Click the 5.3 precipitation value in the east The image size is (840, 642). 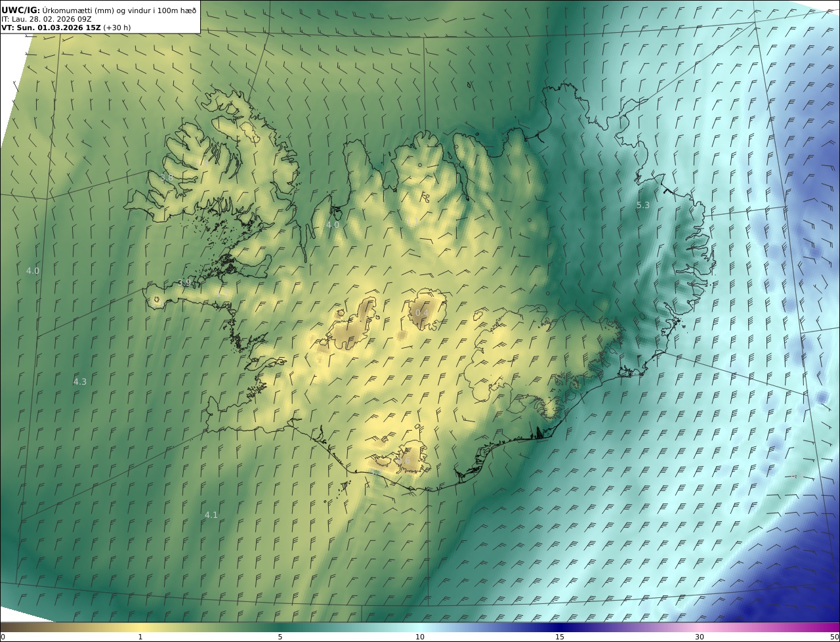point(642,205)
